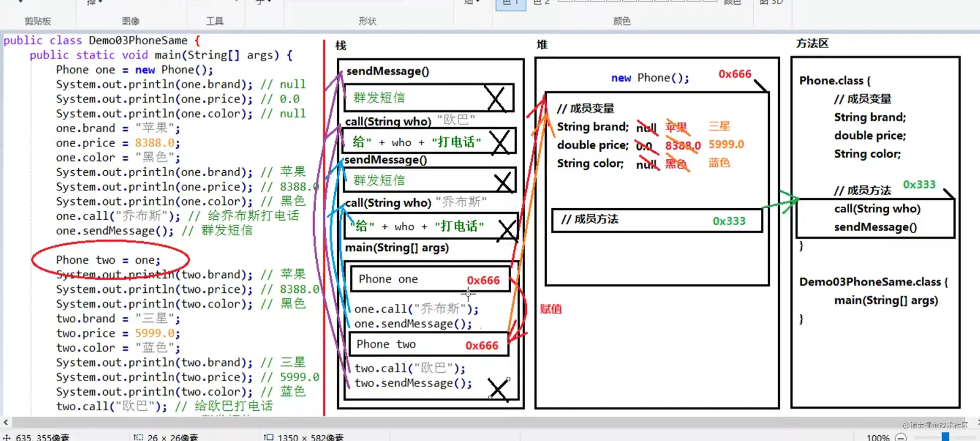The height and width of the screenshot is (441, 980).
Task: Click the "乔布斯" argument beside call(String who)
Action: coord(461,202)
